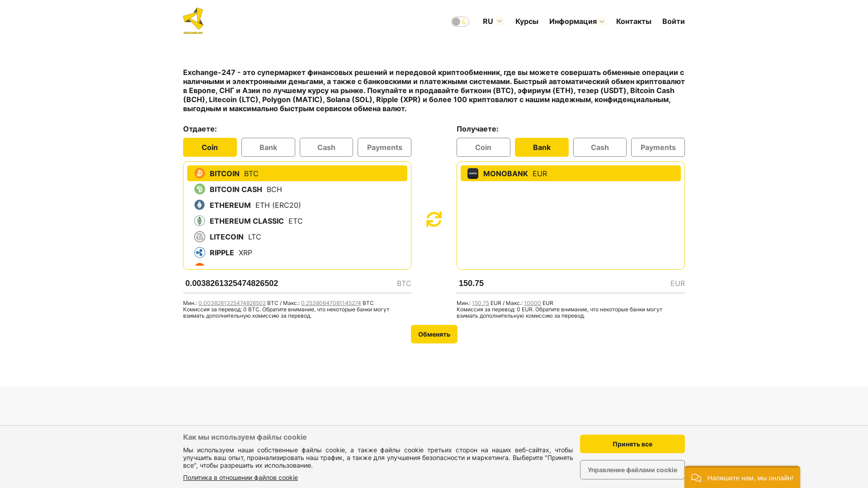Screen dimensions: 868x488
Task: Select the Bitcoin Cash BCH icon
Action: tap(199, 189)
